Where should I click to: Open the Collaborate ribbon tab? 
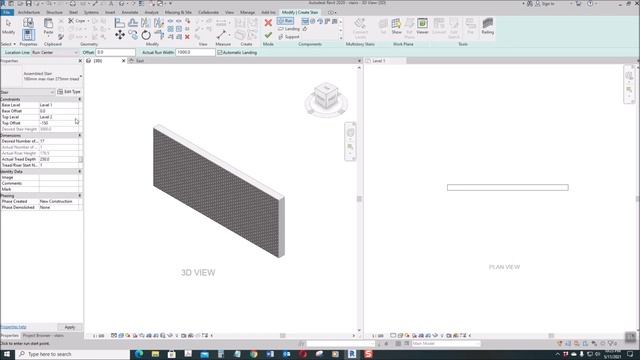pos(208,13)
